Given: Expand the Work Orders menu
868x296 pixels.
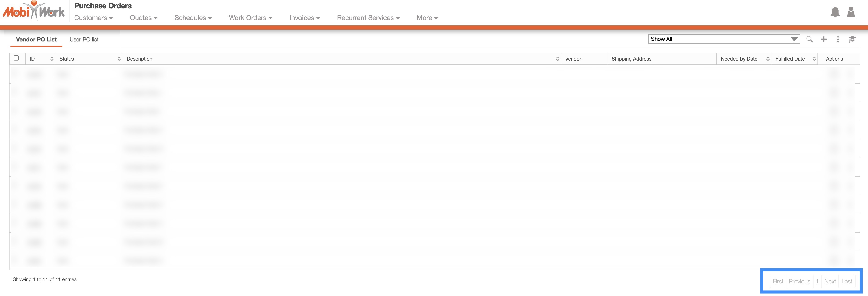Looking at the screenshot, I should tap(250, 18).
